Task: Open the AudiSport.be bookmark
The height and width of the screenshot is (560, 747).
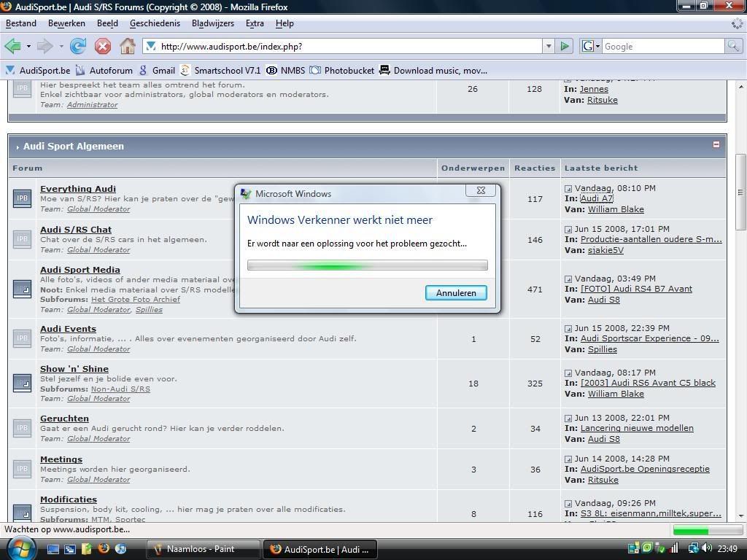Action: point(38,71)
